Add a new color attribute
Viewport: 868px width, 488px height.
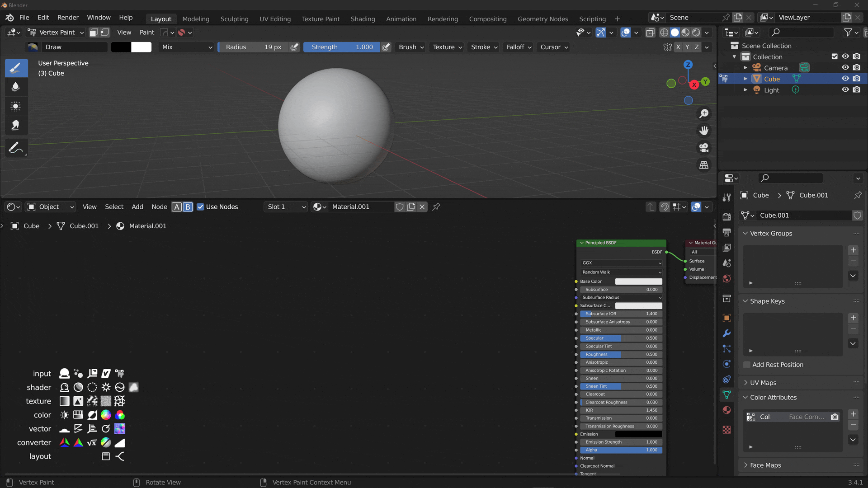[853, 414]
